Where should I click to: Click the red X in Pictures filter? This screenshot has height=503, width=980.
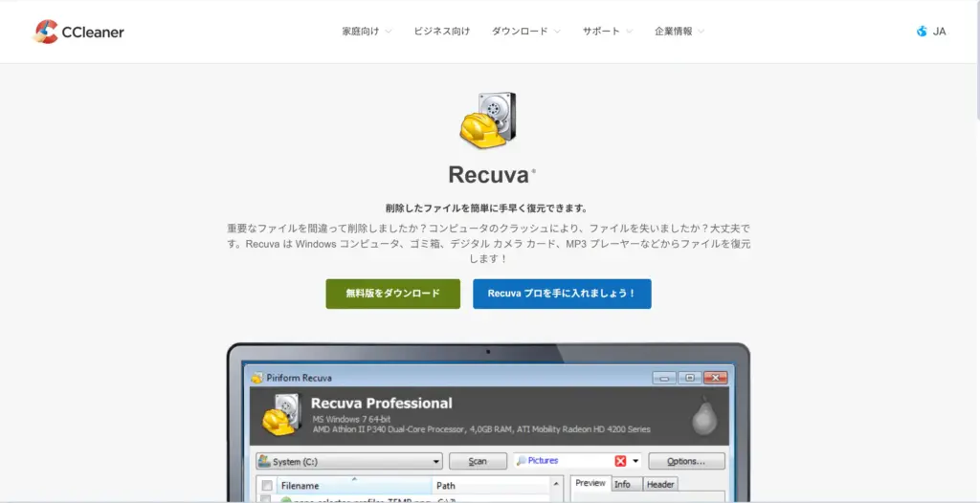pos(620,461)
